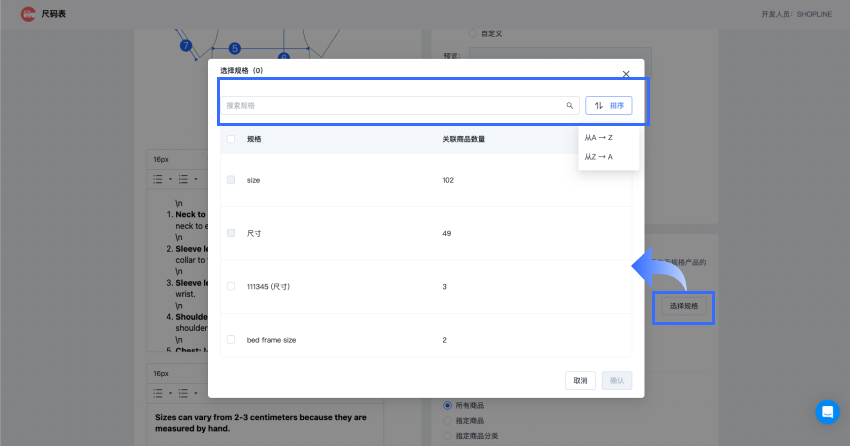The height and width of the screenshot is (447, 850).
Task: Select the 自定义 radio option
Action: pos(473,34)
